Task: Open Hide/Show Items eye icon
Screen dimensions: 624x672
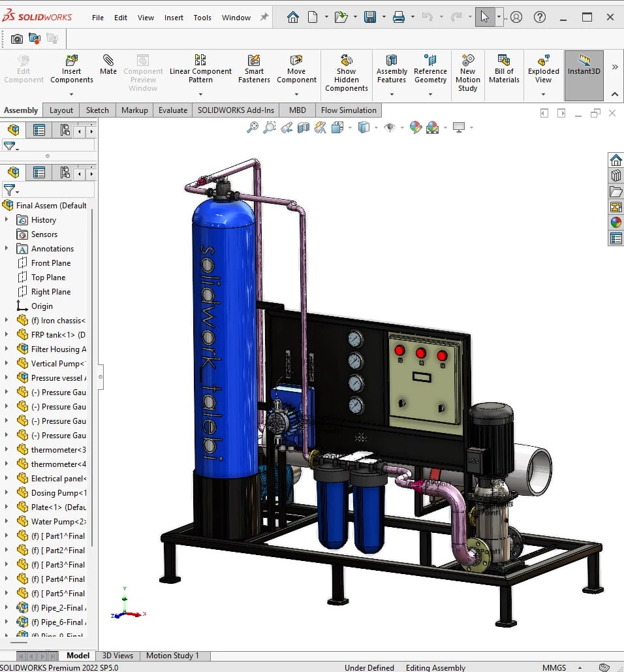Action: click(390, 127)
